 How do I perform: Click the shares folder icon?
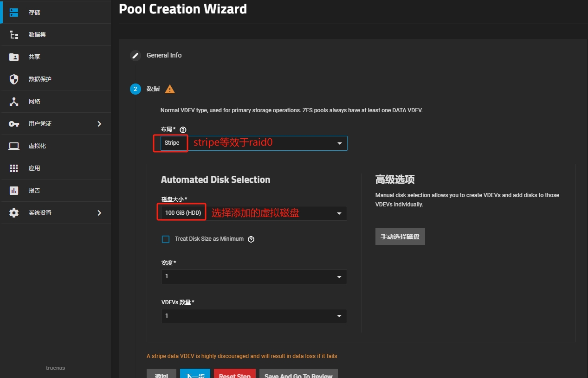pos(14,57)
